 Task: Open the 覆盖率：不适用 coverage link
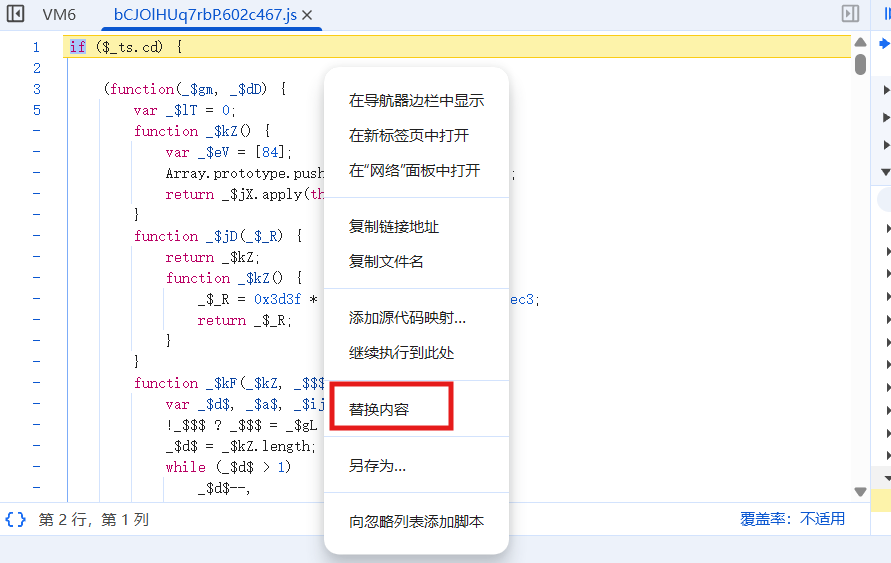click(x=792, y=519)
